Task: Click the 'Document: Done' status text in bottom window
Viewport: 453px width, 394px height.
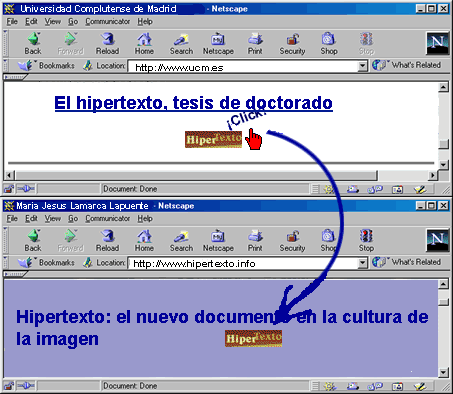Action: pos(130,386)
